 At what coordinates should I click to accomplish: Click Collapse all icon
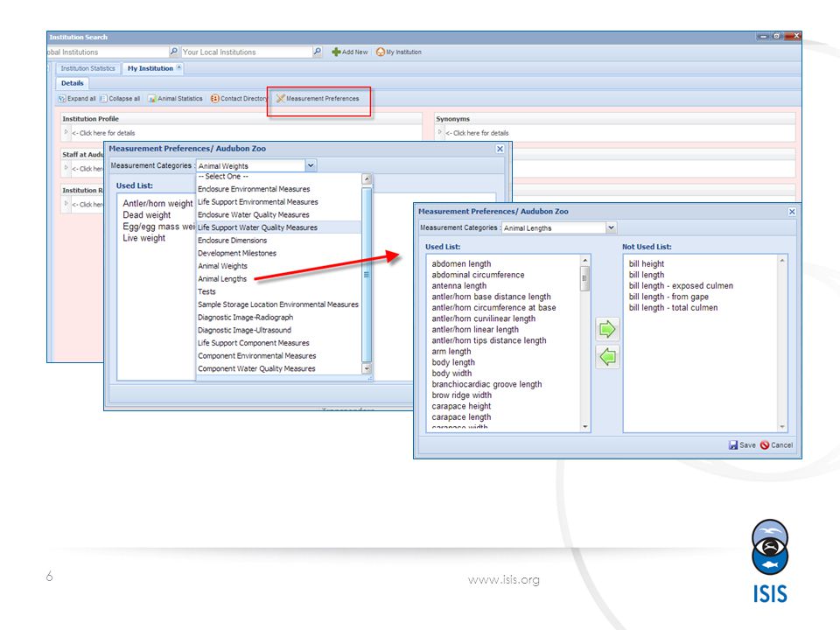click(103, 99)
